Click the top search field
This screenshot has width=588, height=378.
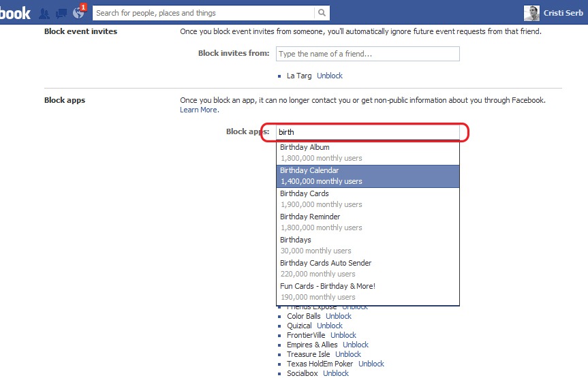(x=204, y=13)
